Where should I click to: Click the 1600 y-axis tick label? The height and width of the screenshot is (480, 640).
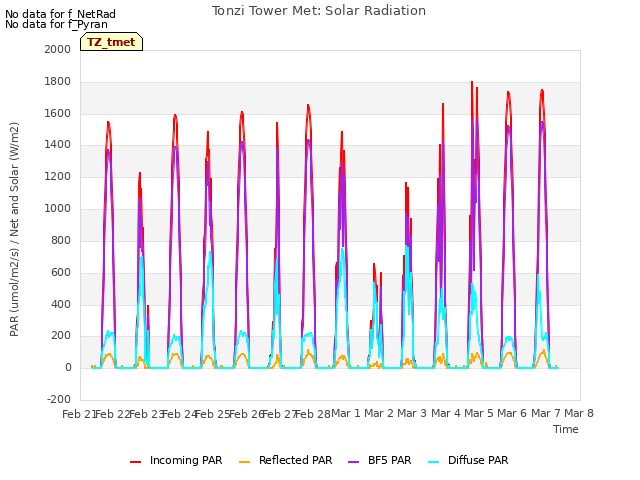58,113
